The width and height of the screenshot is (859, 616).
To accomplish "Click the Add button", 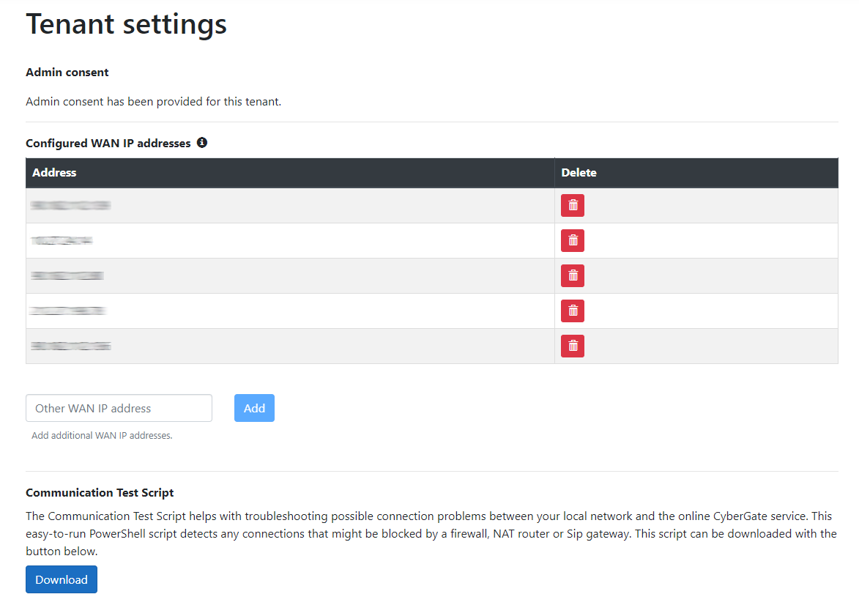I will (x=254, y=408).
